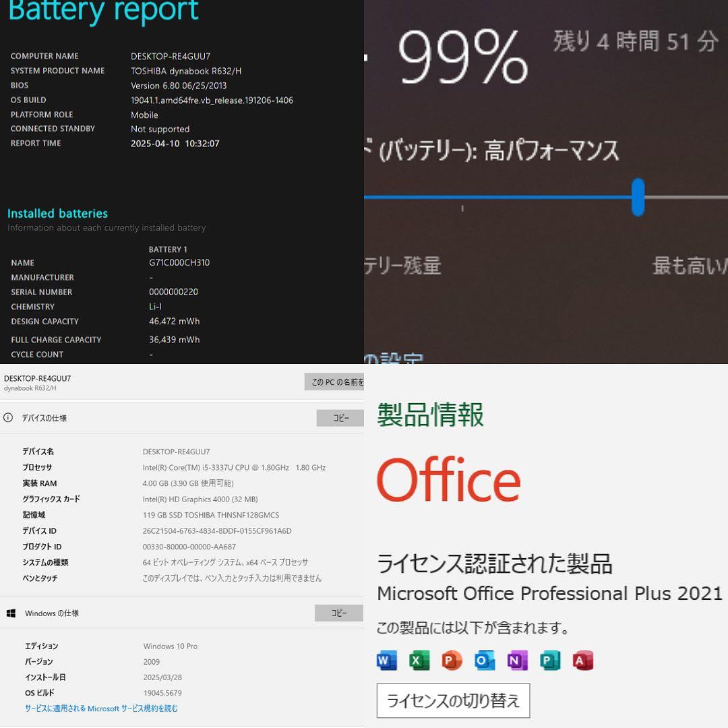Click the Microsoft Office Professional Plus 2021 text
The height and width of the screenshot is (728, 728).
click(550, 593)
